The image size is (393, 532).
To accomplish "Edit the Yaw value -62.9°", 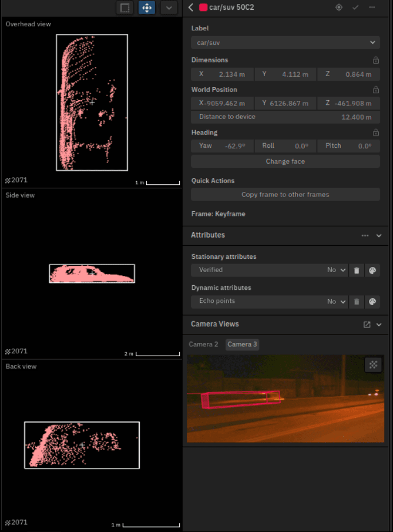I will coord(222,146).
